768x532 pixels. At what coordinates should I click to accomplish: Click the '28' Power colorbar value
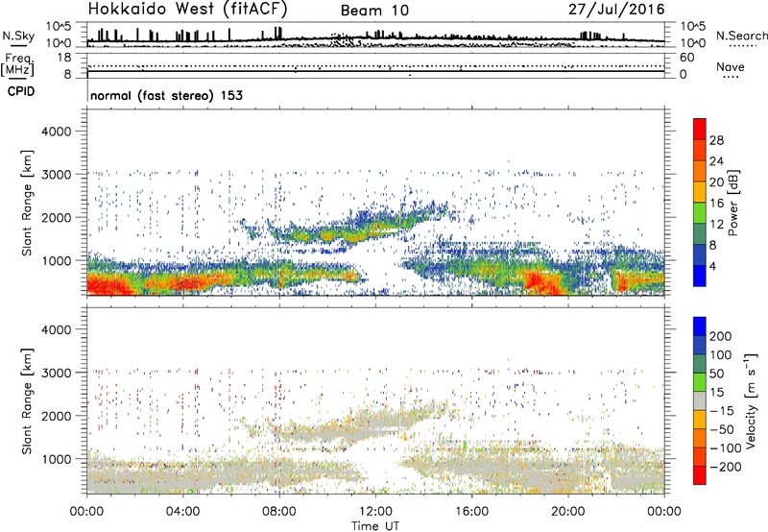pyautogui.click(x=716, y=140)
